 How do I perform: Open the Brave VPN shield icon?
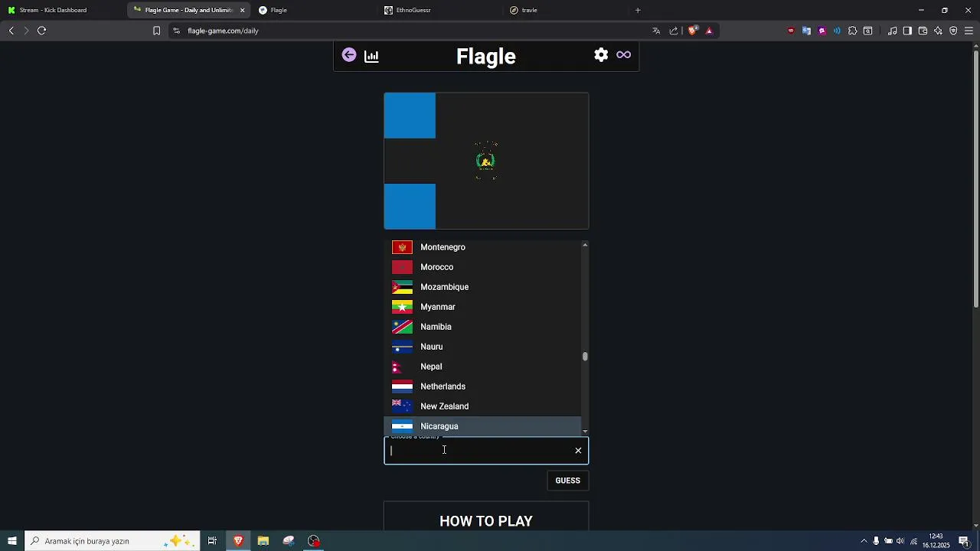point(953,31)
